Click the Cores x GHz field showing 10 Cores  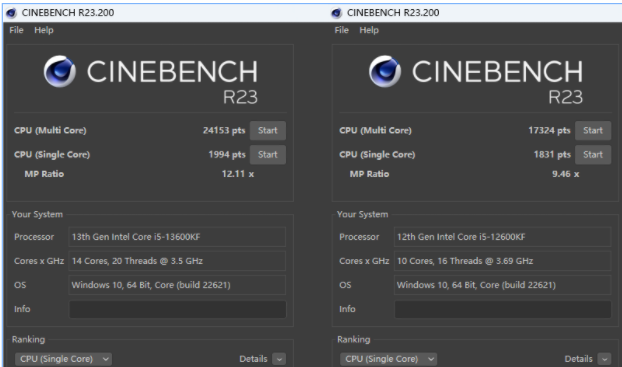tap(503, 261)
